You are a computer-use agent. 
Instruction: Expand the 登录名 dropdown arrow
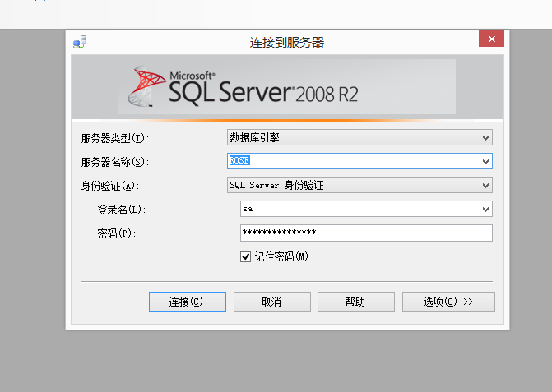click(x=485, y=210)
